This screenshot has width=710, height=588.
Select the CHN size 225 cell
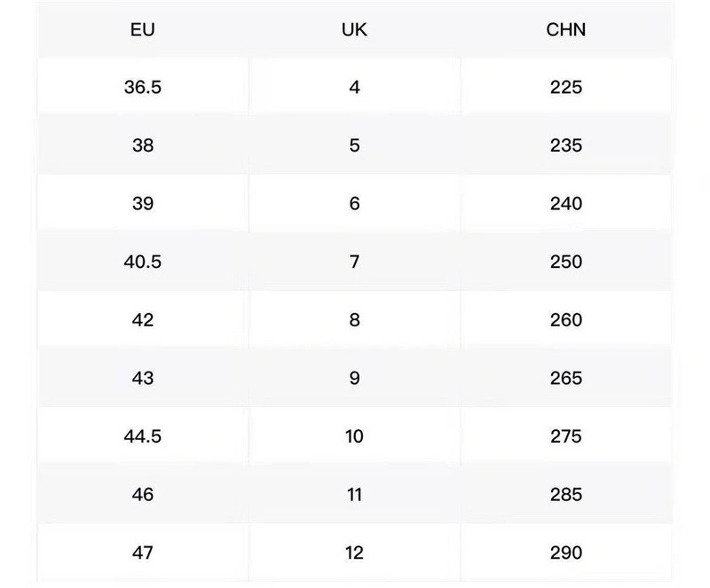pyautogui.click(x=566, y=87)
